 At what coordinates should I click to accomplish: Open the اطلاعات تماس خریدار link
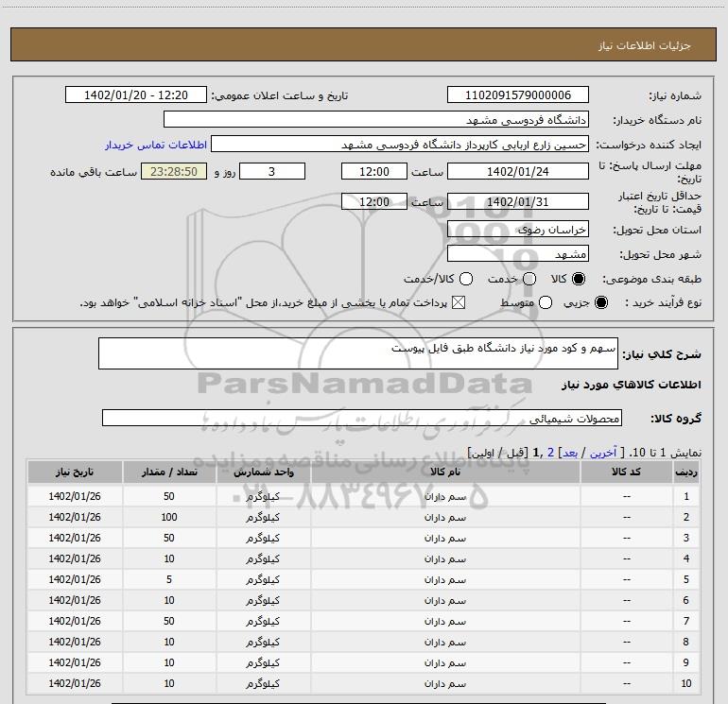point(156,145)
